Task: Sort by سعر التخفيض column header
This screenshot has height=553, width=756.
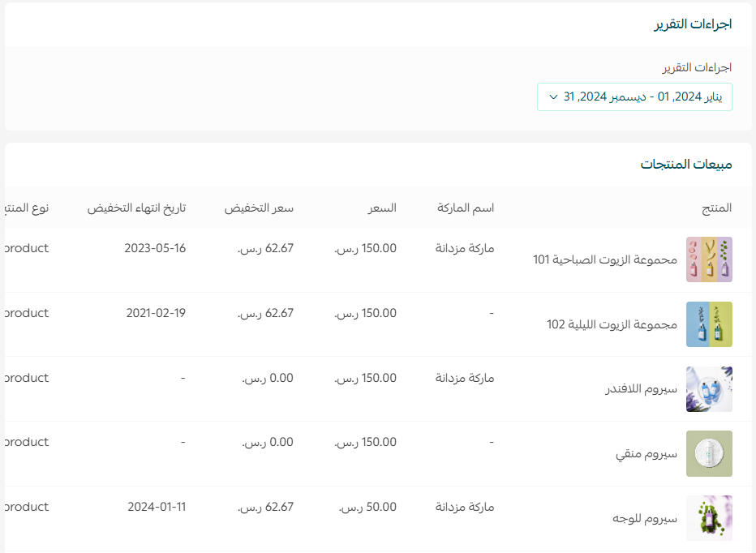Action: (x=259, y=208)
